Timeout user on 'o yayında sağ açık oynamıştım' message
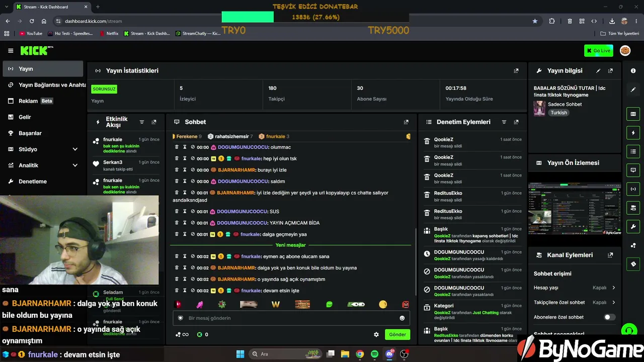The image size is (644, 362). (185, 279)
